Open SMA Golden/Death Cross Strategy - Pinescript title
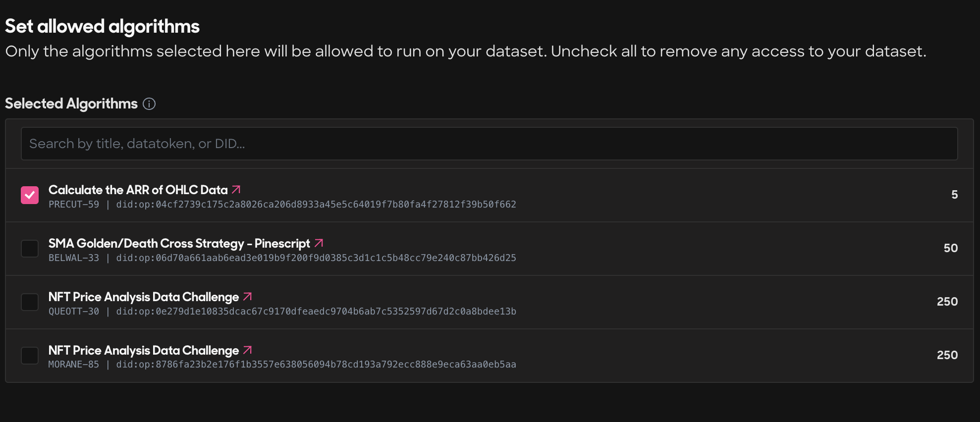Viewport: 980px width, 422px height. click(x=179, y=243)
